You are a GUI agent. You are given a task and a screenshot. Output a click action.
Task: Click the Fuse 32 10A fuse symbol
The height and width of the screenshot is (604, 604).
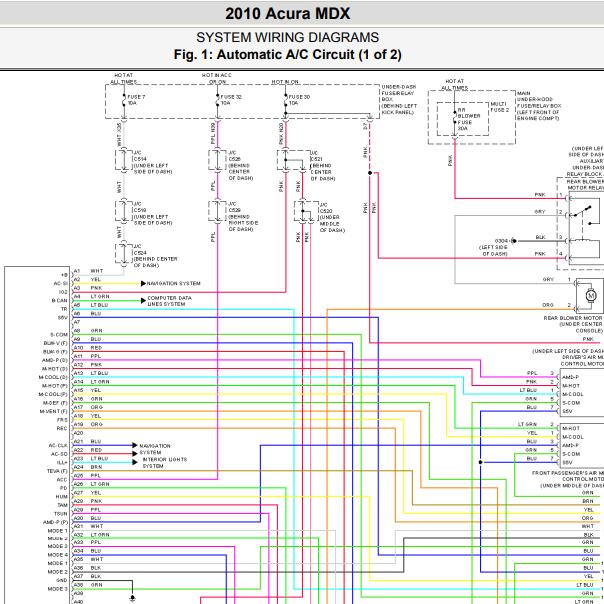coord(217,101)
